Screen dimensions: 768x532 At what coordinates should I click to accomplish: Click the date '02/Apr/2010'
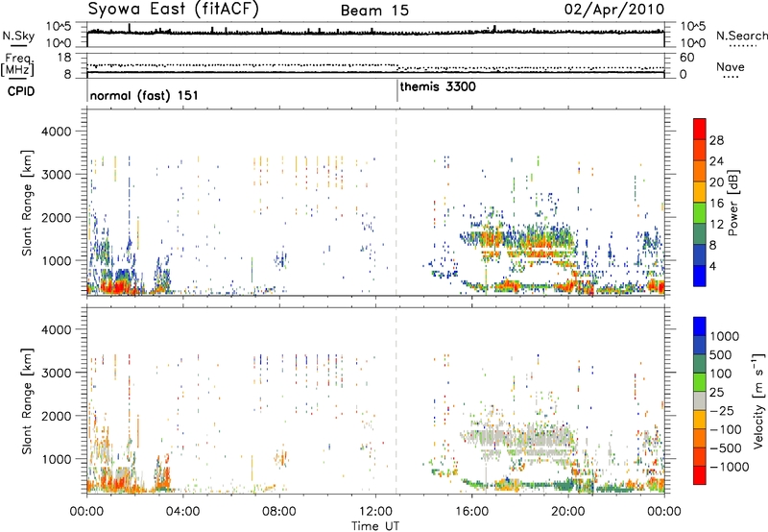pos(614,10)
